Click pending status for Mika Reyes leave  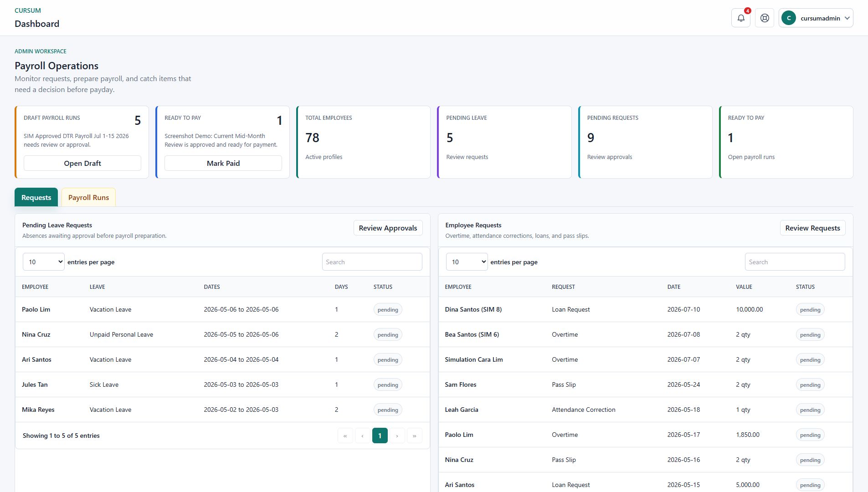pos(388,410)
